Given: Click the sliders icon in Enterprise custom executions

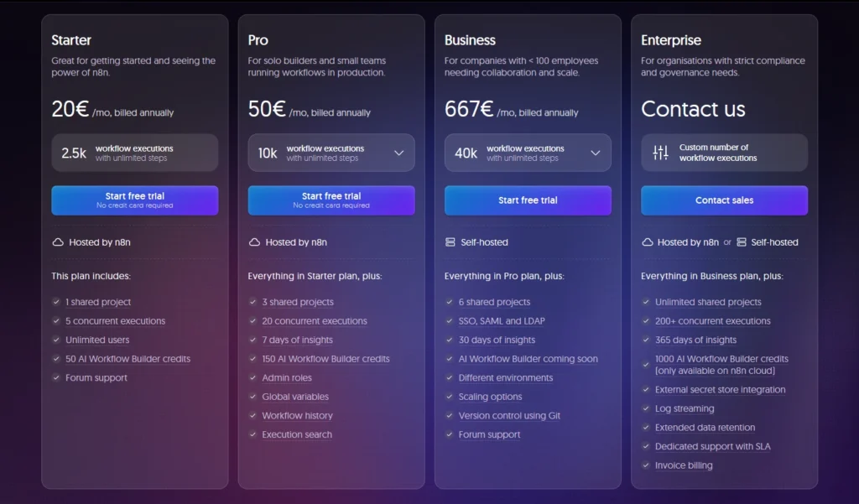Looking at the screenshot, I should coord(661,153).
